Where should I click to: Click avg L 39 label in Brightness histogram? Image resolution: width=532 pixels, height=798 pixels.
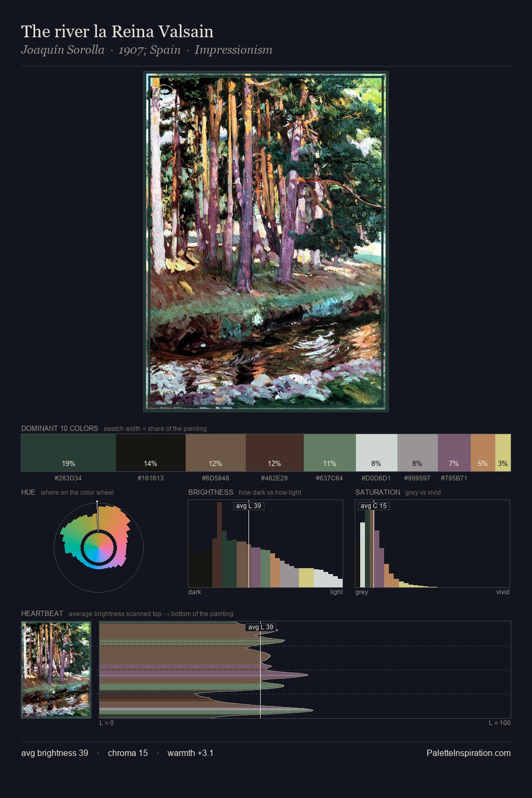[x=249, y=505]
